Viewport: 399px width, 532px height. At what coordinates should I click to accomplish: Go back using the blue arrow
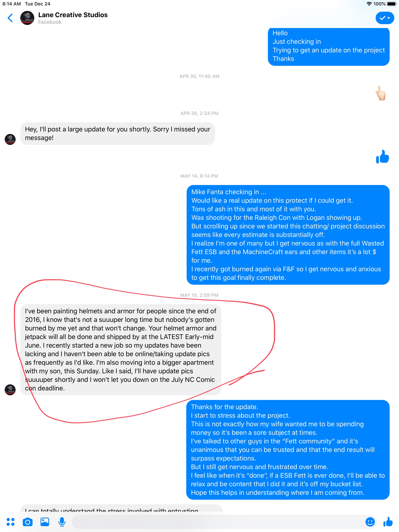click(10, 18)
